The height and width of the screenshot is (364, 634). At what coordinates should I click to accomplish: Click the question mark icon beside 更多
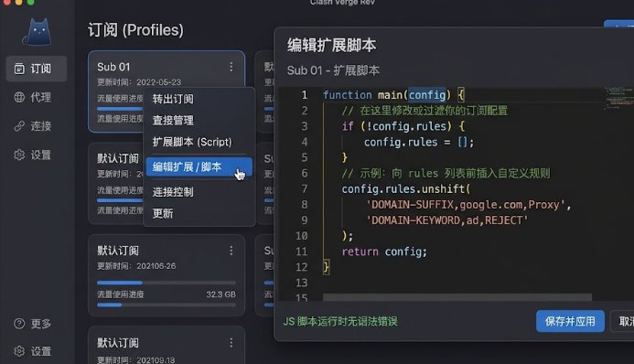(19, 323)
